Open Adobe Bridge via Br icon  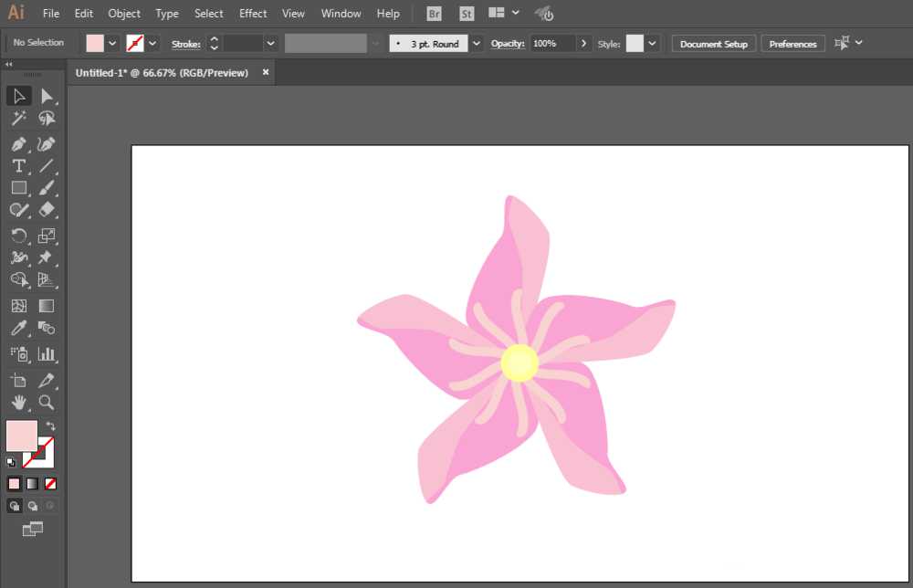(435, 14)
